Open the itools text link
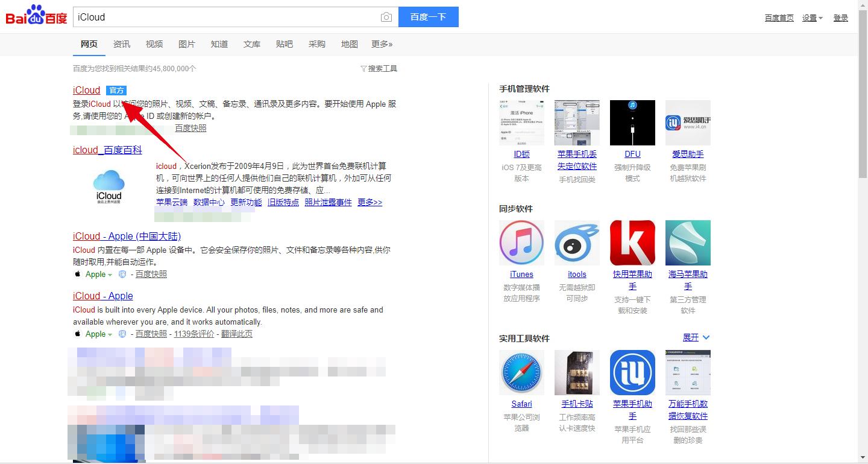 click(x=577, y=275)
